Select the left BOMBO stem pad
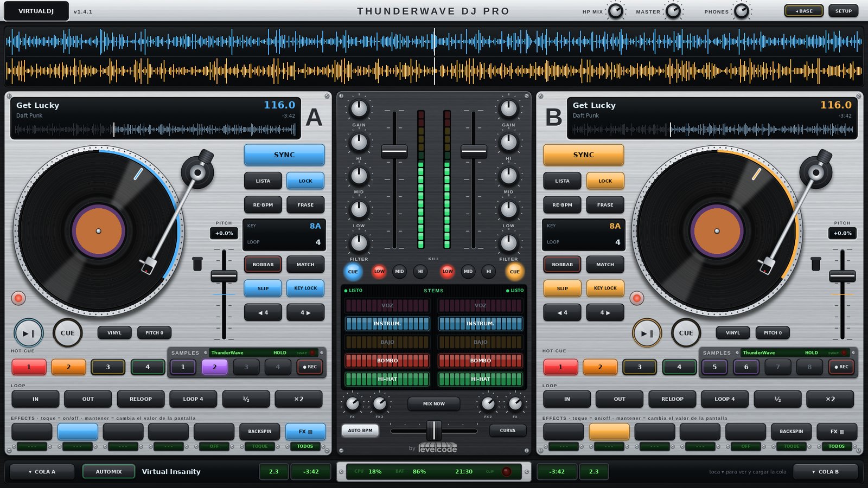This screenshot has width=868, height=488. pos(387,361)
